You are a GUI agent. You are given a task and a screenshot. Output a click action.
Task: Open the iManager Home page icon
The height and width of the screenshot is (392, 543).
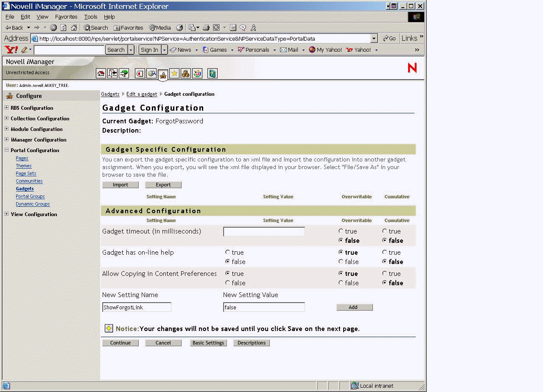tap(101, 73)
